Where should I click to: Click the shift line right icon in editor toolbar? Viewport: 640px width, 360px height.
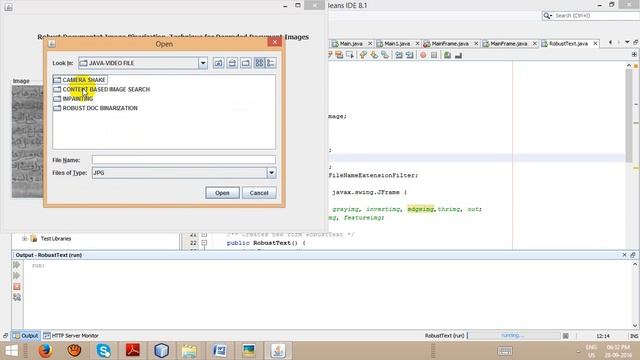[409, 55]
